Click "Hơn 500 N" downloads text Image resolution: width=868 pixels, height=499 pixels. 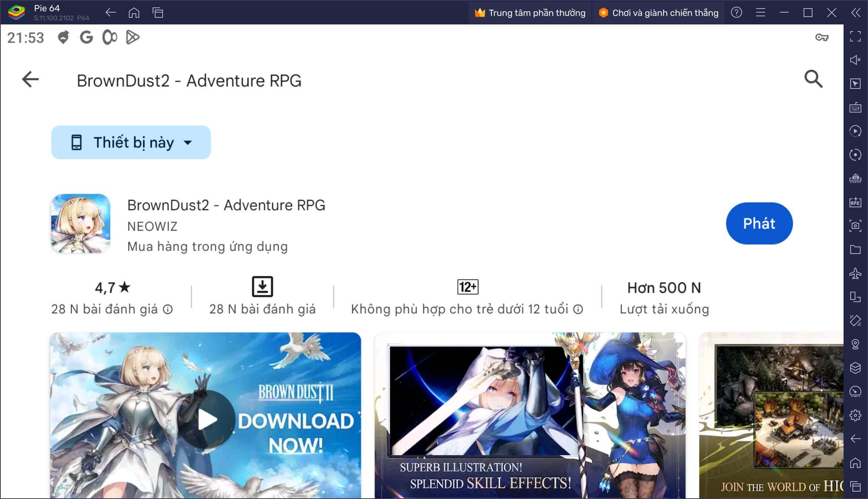click(x=664, y=288)
